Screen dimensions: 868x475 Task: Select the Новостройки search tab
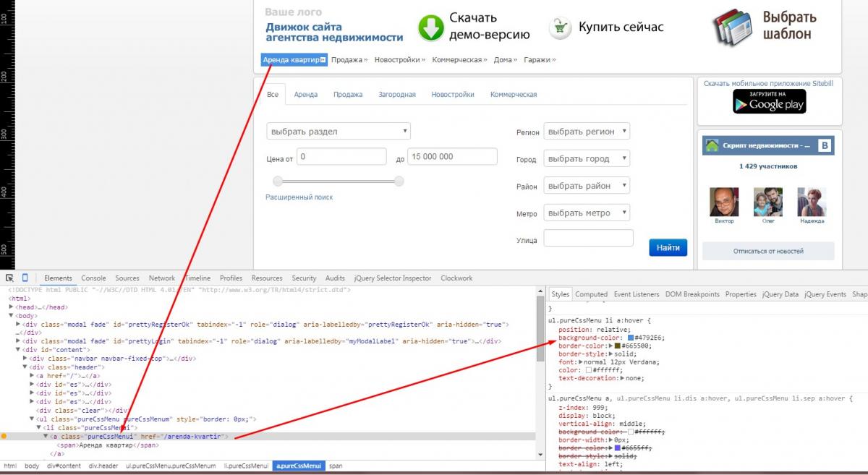[x=453, y=95]
